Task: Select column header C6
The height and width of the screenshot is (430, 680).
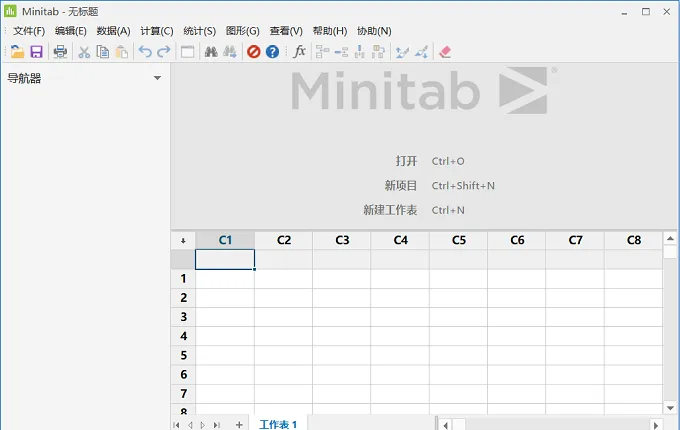Action: pos(517,240)
